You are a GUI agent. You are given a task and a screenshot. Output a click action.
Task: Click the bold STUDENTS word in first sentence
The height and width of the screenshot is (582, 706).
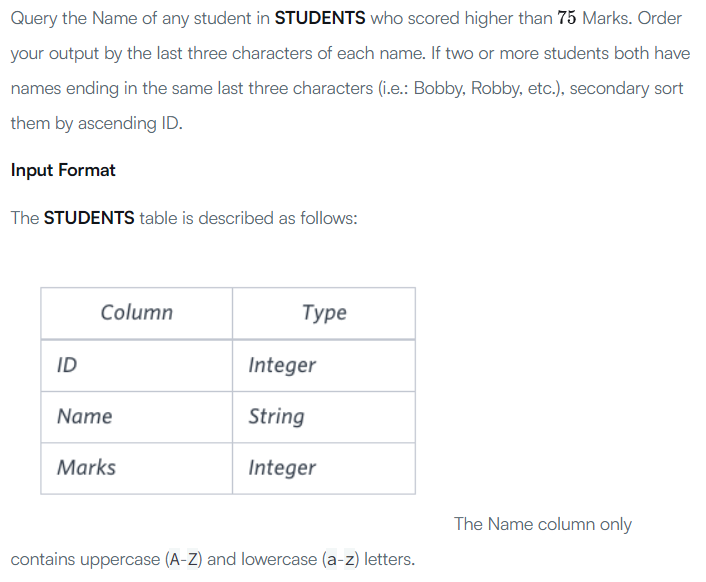[x=320, y=18]
